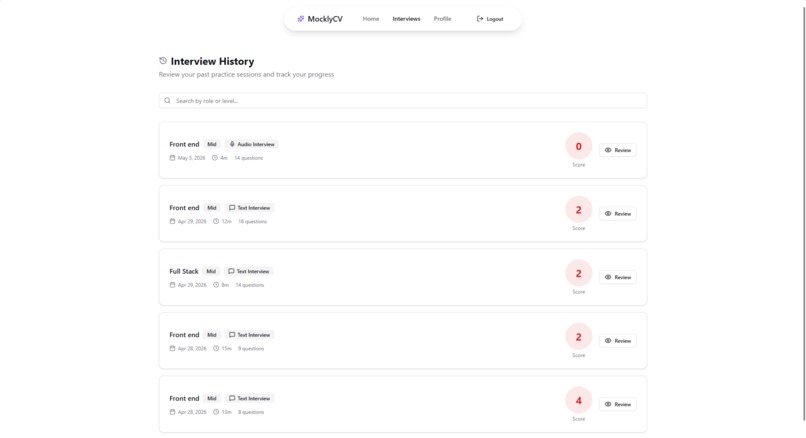Click the clock icon beside the 15m duration
The height and width of the screenshot is (438, 806).
pos(216,349)
